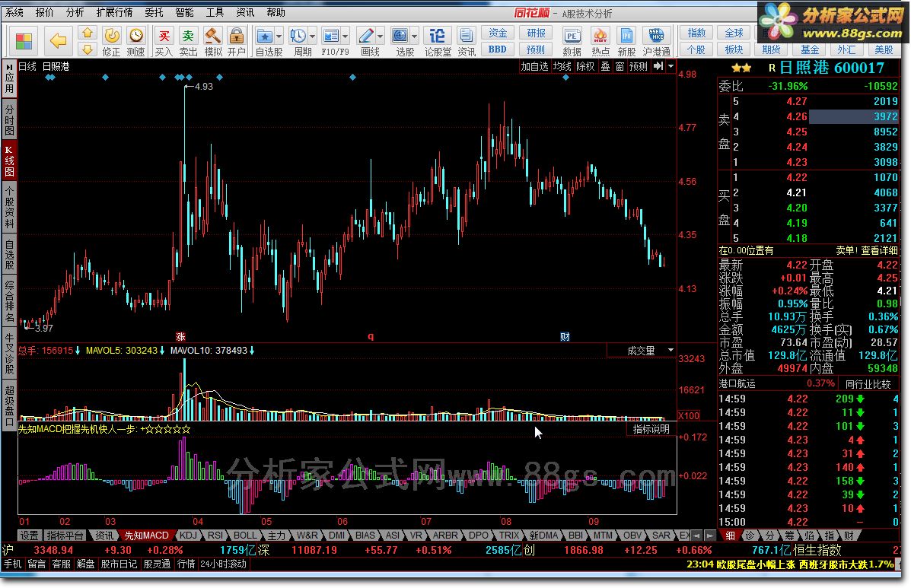Go back with the yellow left arrow
The height and width of the screenshot is (588, 911).
(x=58, y=40)
